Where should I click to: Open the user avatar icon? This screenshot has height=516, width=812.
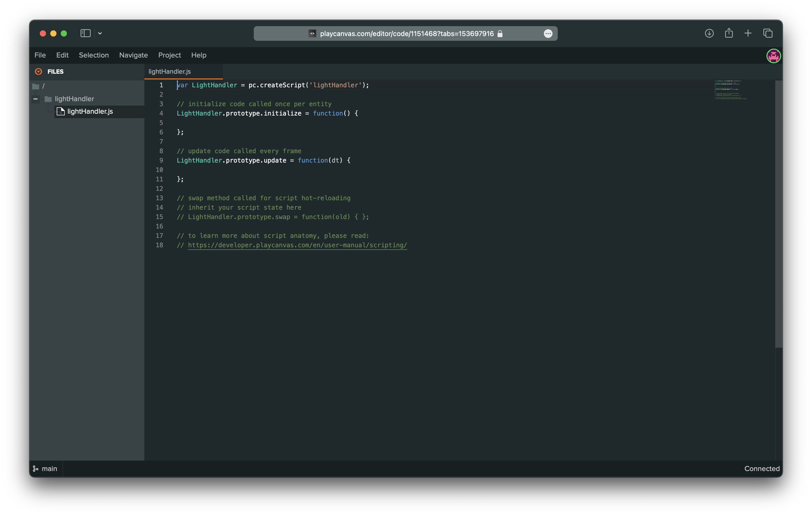pos(773,56)
